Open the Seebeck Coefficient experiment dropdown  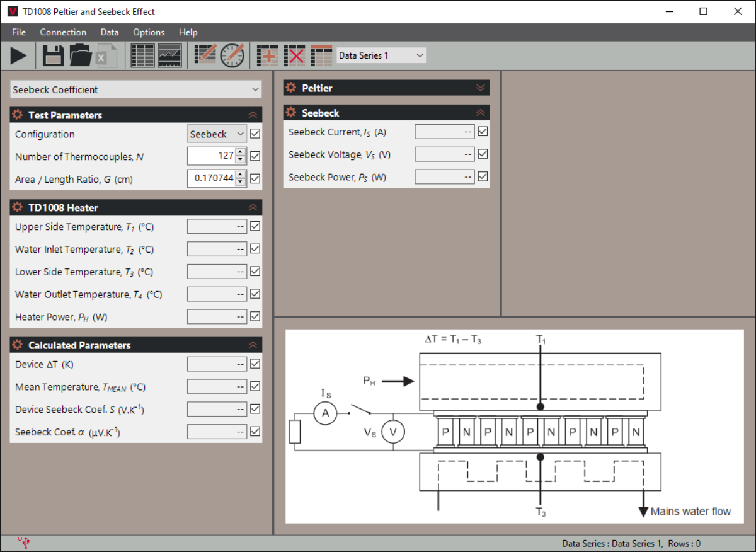(x=136, y=89)
